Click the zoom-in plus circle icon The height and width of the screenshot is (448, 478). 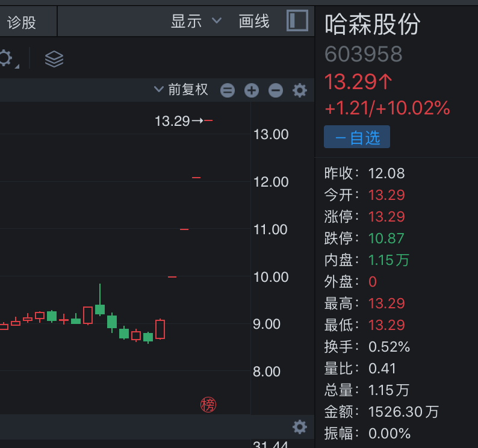click(x=251, y=90)
